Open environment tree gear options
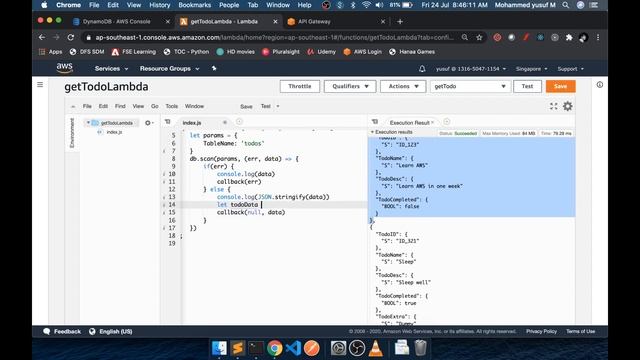 (x=149, y=122)
